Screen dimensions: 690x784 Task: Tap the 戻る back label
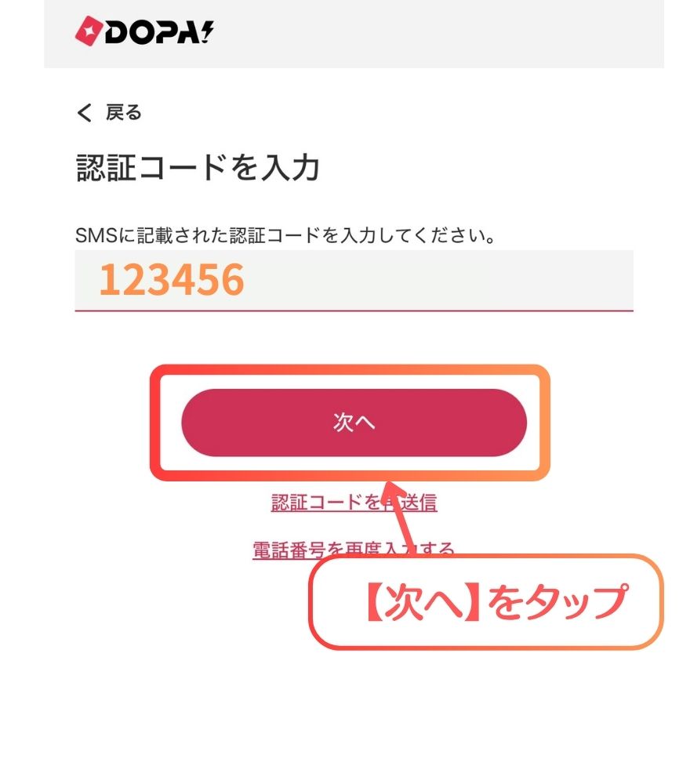click(124, 112)
